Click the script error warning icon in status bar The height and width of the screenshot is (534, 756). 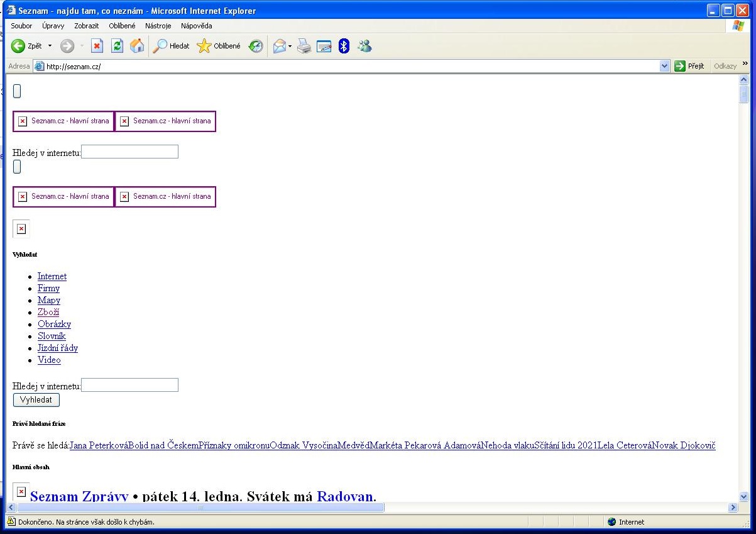pyautogui.click(x=11, y=521)
